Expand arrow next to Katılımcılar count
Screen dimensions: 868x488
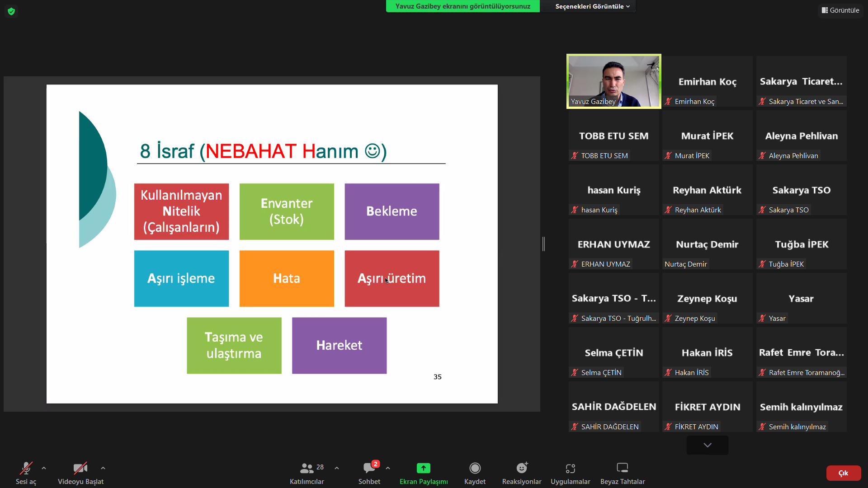pos(337,468)
